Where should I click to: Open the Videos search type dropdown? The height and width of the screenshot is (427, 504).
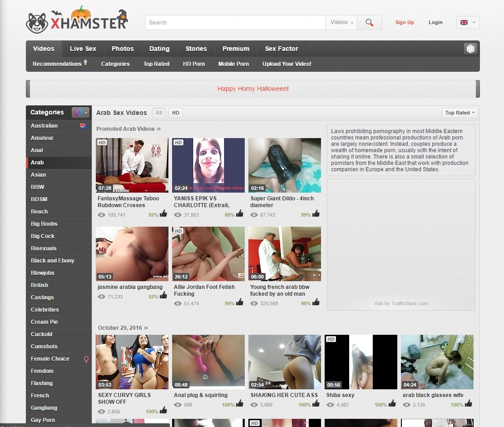pos(341,22)
